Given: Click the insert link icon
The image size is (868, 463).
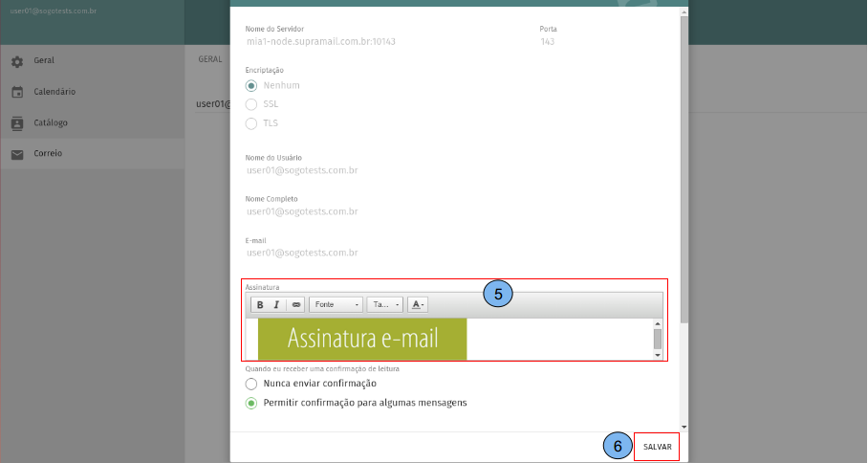Looking at the screenshot, I should [295, 304].
